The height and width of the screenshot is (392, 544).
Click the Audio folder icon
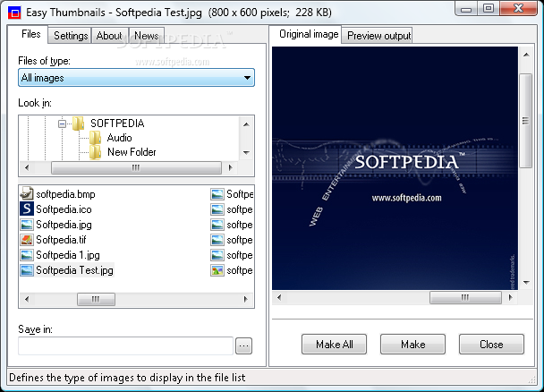[95, 138]
